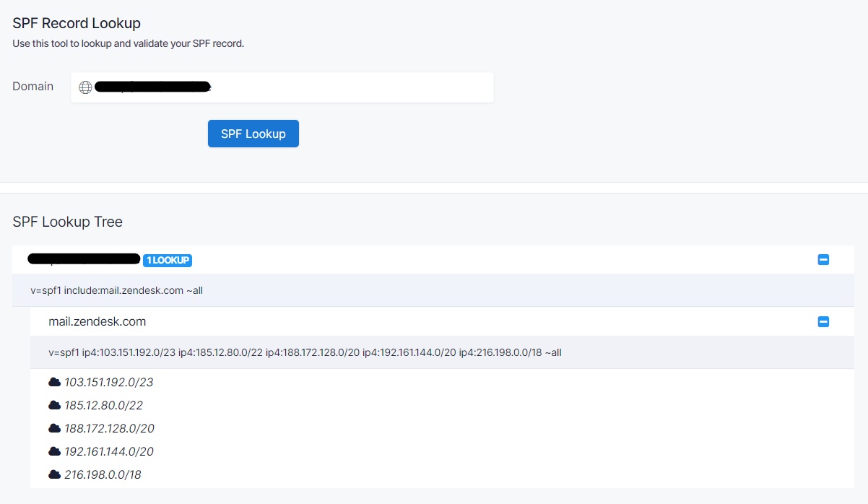The height and width of the screenshot is (504, 868).
Task: Click the cloud icon near 192.161.144.0/20
Action: click(x=56, y=451)
